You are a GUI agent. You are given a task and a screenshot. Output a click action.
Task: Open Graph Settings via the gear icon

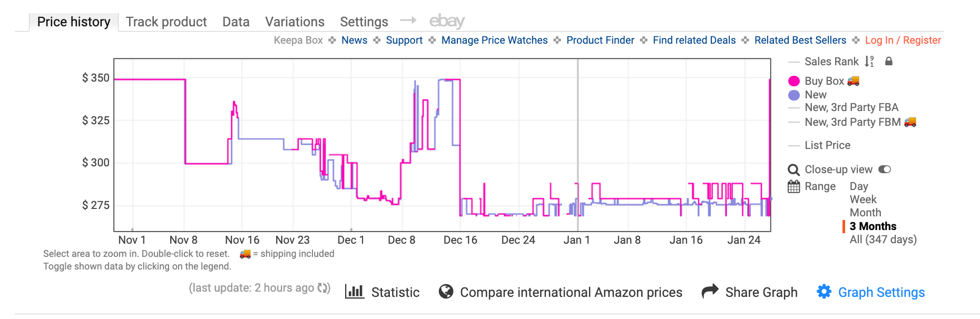[x=825, y=292]
